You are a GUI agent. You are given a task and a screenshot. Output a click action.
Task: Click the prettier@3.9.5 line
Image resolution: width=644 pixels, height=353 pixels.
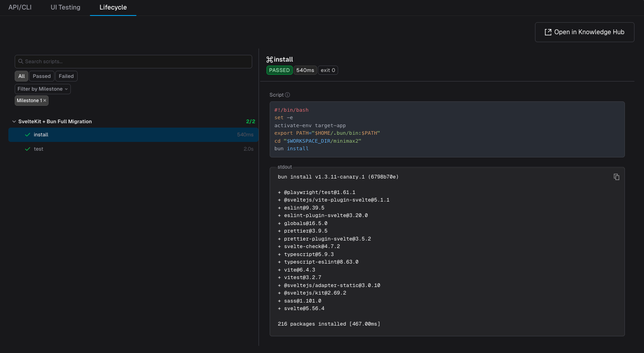tap(303, 231)
